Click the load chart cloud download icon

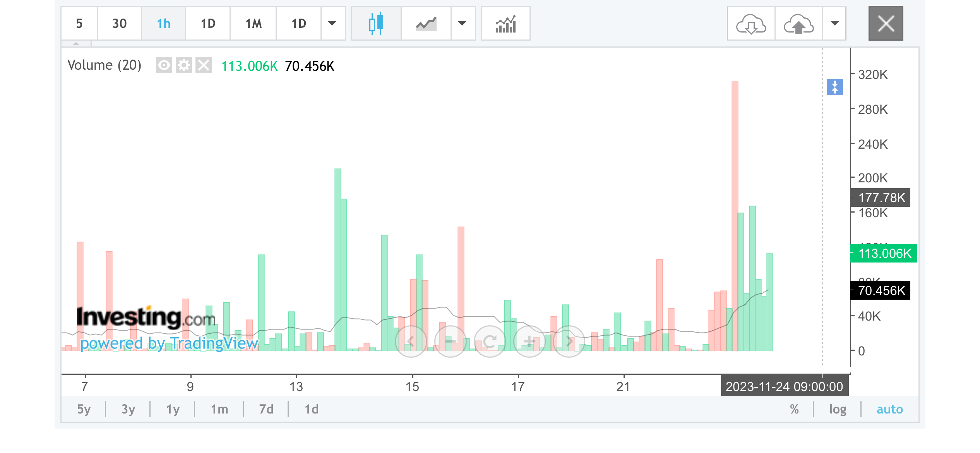(x=751, y=24)
